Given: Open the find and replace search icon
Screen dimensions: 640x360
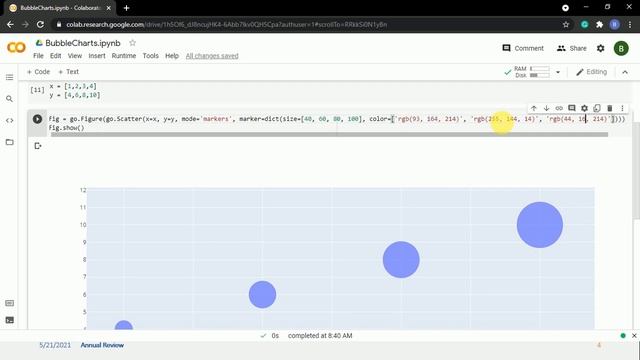Looking at the screenshot, I should (9, 99).
